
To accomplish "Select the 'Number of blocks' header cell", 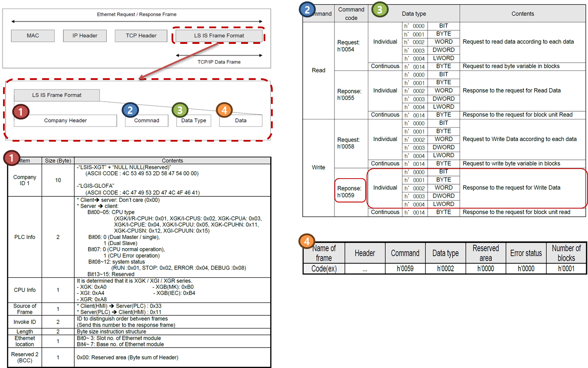I will click(x=566, y=253).
